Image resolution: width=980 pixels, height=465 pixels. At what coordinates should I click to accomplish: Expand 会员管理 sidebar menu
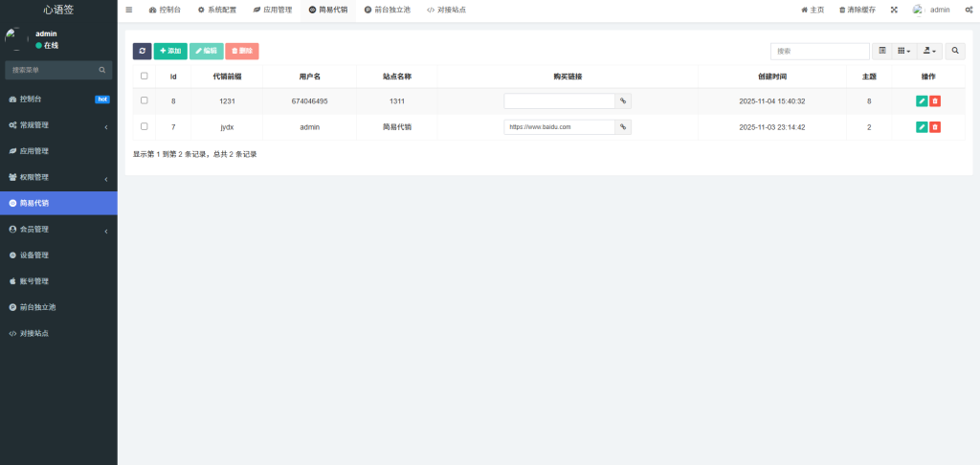pyautogui.click(x=58, y=230)
